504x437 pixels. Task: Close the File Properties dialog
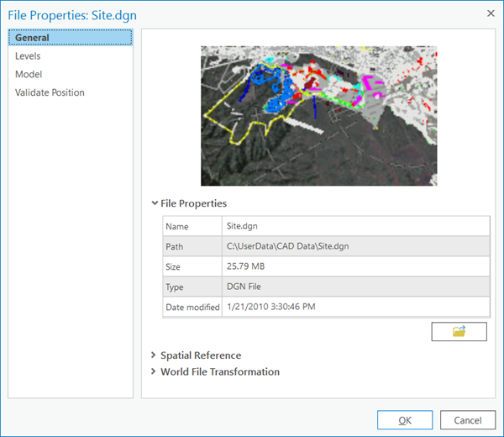[x=490, y=13]
